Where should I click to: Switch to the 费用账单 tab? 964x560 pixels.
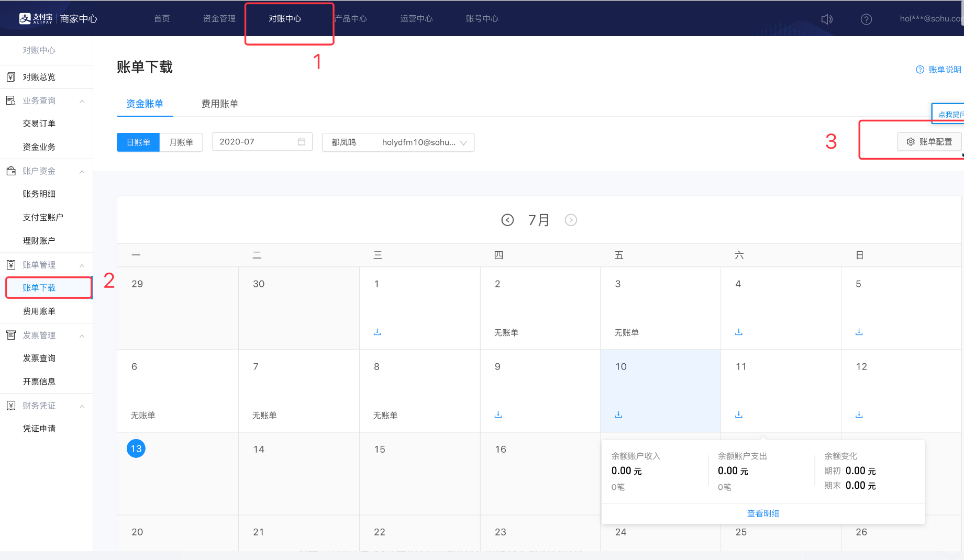(x=220, y=104)
